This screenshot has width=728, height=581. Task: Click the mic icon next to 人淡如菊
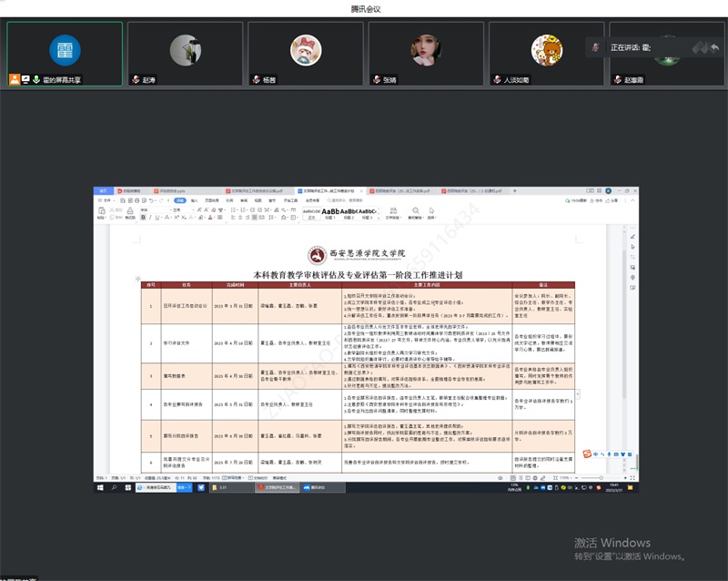pyautogui.click(x=497, y=79)
